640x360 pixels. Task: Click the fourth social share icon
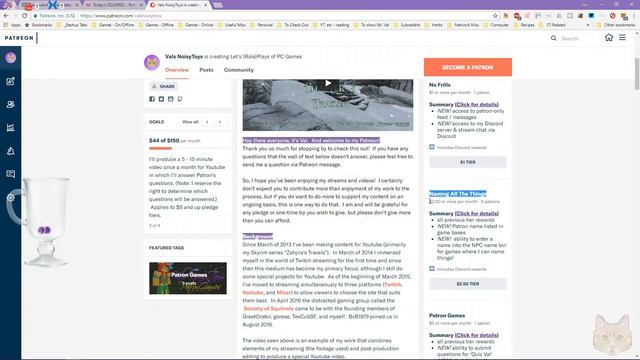pyautogui.click(x=180, y=99)
